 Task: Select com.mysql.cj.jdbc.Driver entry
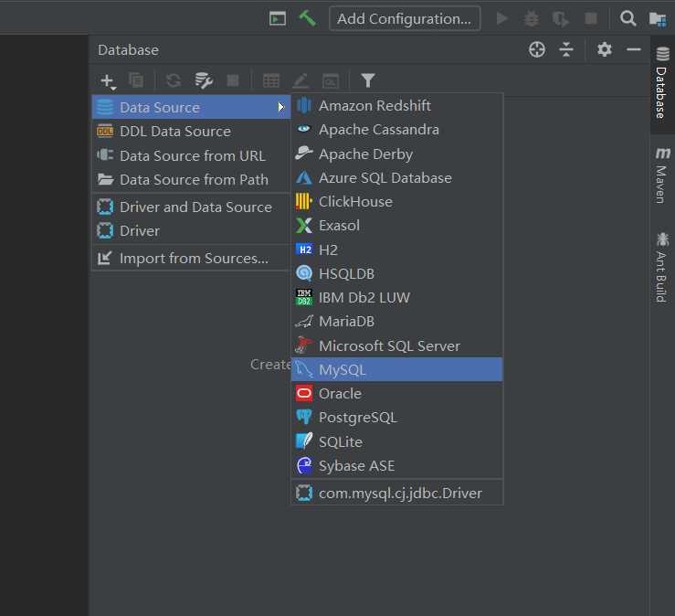[x=397, y=493]
